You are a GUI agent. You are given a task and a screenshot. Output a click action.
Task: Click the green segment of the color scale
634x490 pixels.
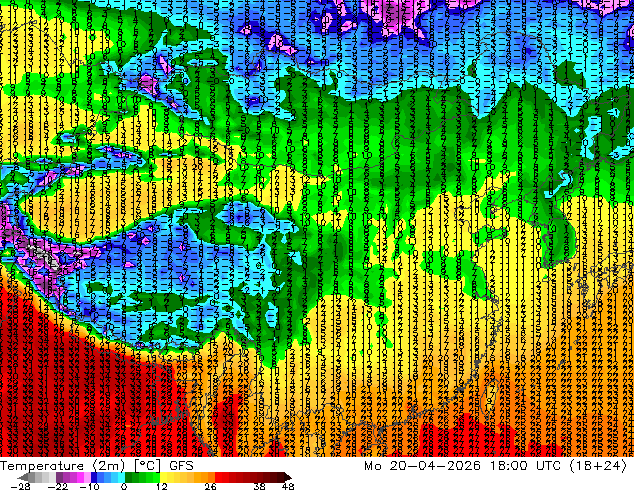point(142,477)
